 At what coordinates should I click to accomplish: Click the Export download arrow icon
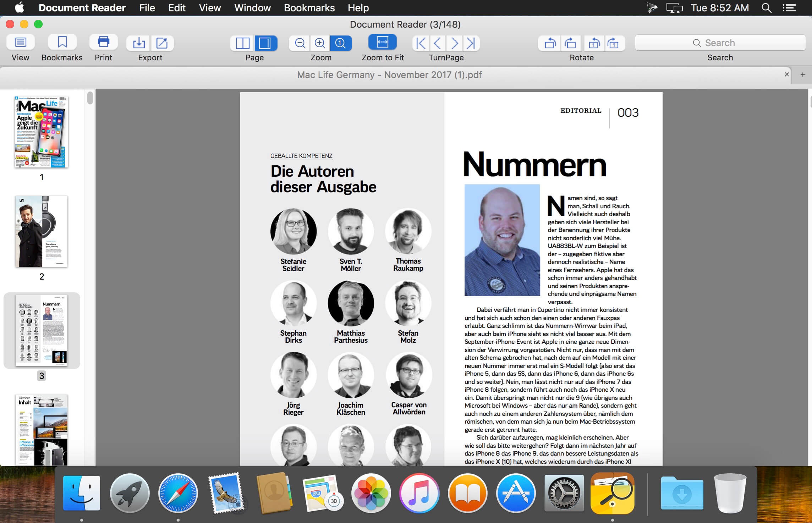pyautogui.click(x=139, y=43)
